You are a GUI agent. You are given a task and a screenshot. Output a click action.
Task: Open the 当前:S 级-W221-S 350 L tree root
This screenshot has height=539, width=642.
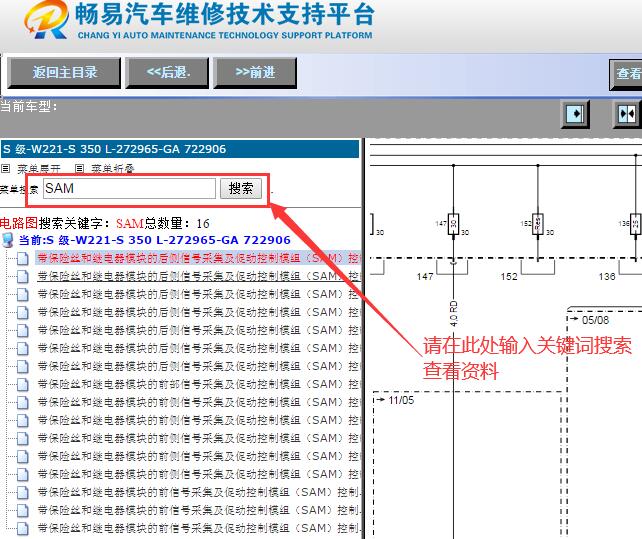click(x=155, y=240)
